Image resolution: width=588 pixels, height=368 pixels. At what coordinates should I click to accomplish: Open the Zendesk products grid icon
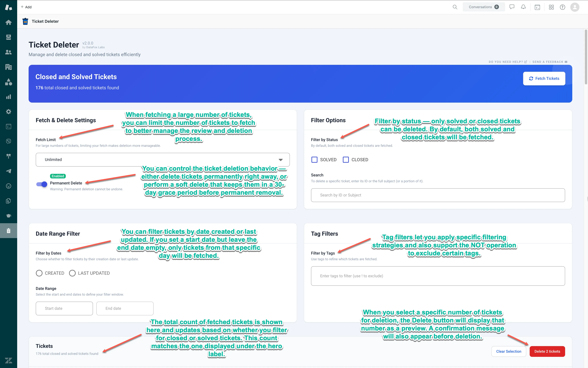(x=551, y=7)
